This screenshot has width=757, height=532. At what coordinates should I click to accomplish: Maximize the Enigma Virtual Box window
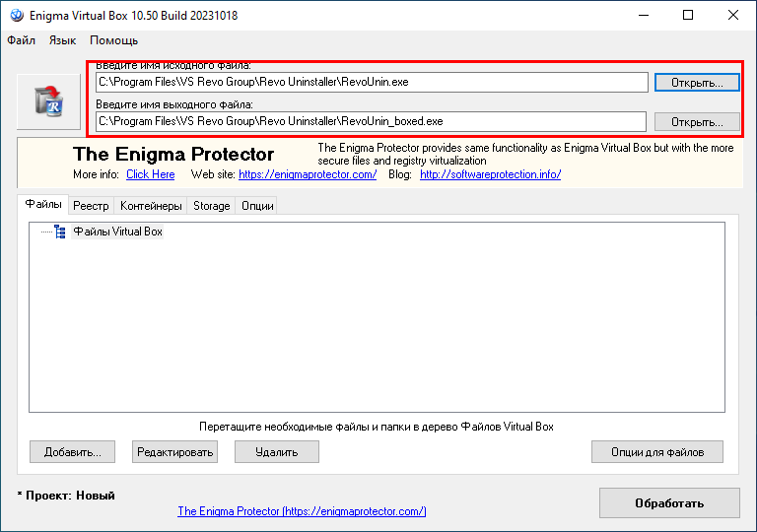(x=688, y=16)
